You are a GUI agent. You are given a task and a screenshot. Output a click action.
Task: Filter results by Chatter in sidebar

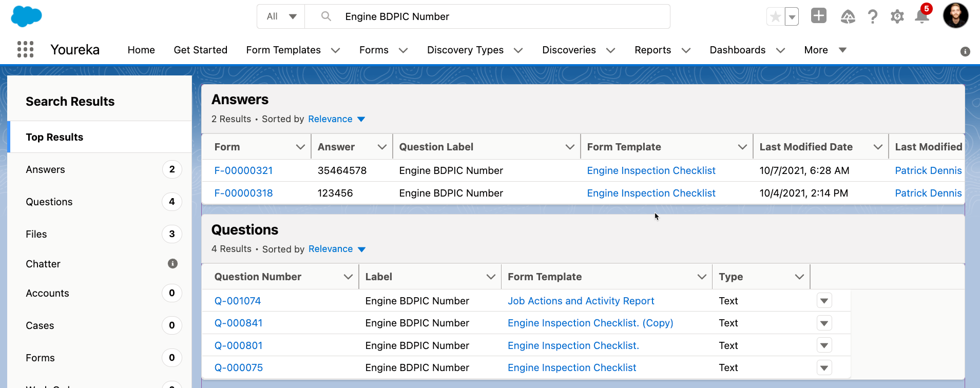pyautogui.click(x=100, y=264)
